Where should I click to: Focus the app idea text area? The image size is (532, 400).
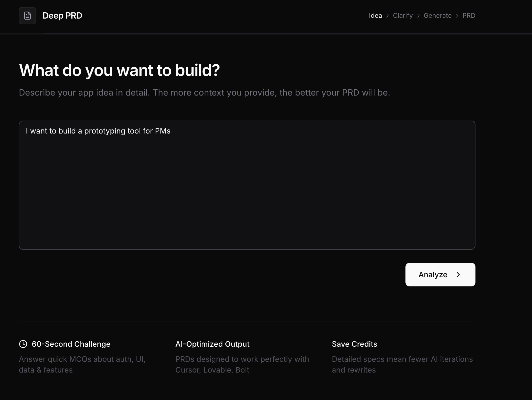[247, 185]
